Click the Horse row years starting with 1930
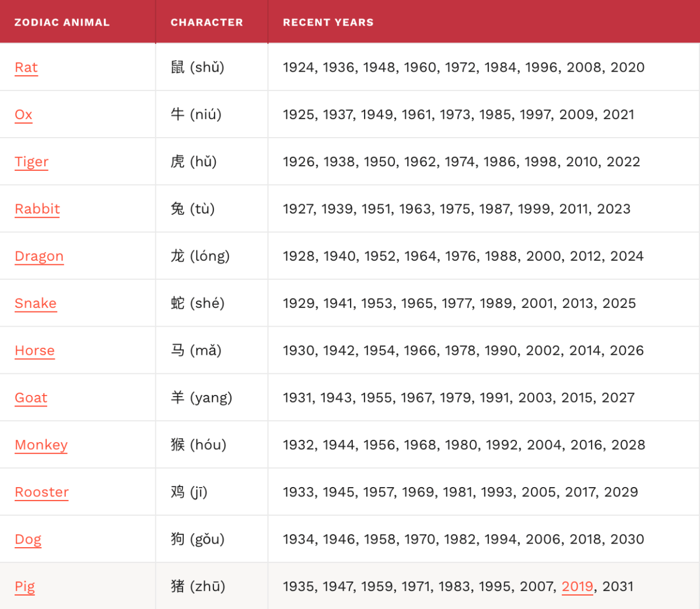The image size is (700, 609). [463, 351]
